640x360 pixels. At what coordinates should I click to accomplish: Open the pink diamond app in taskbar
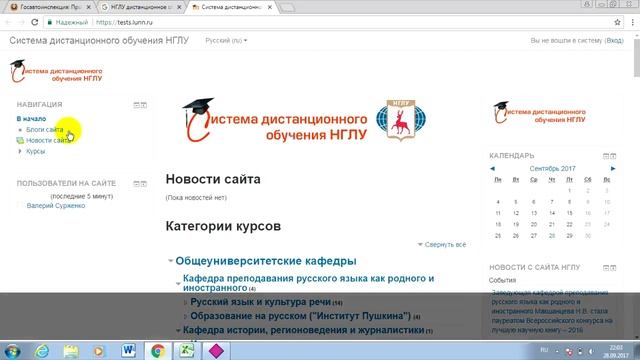click(x=216, y=351)
